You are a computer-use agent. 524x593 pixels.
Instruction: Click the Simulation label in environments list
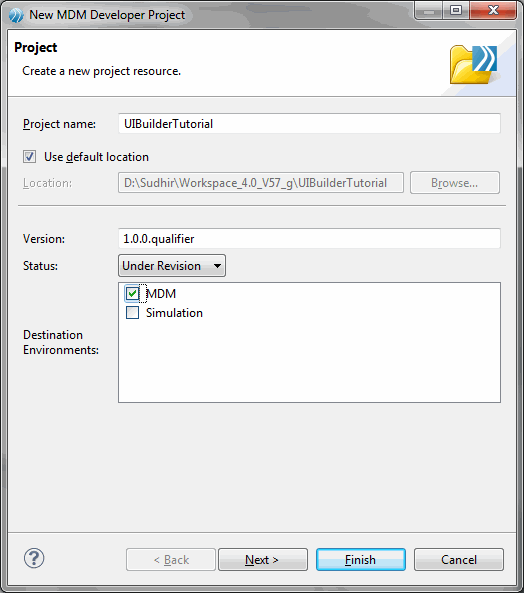tap(174, 313)
